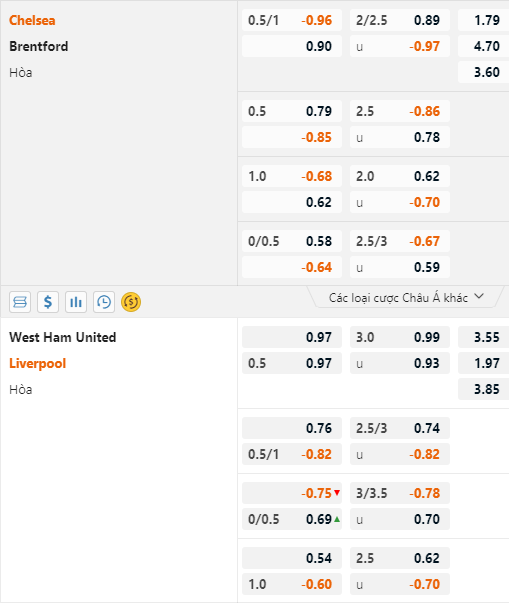Select Liverpool 1X2 odds 1.97
509x603 pixels.
click(484, 363)
